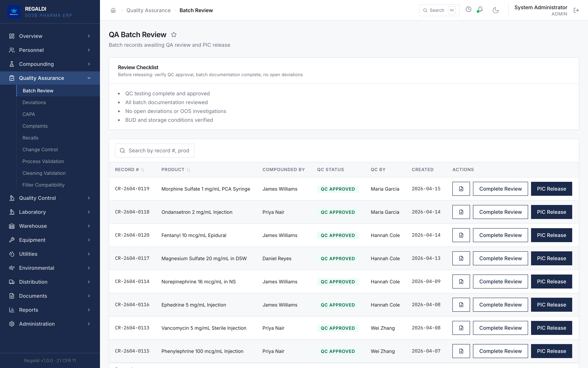Open the notifications bell

pyautogui.click(x=480, y=10)
